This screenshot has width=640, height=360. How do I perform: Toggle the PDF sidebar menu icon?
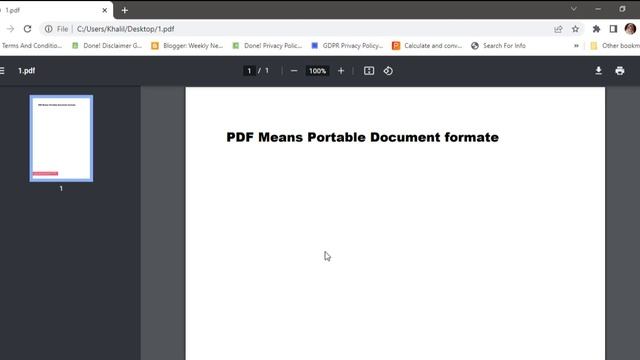2,71
